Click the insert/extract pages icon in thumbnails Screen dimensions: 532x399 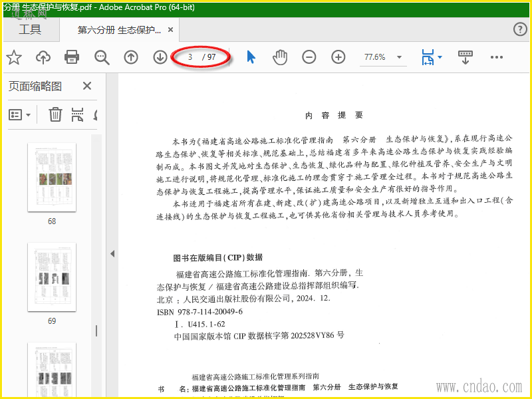coord(77,114)
